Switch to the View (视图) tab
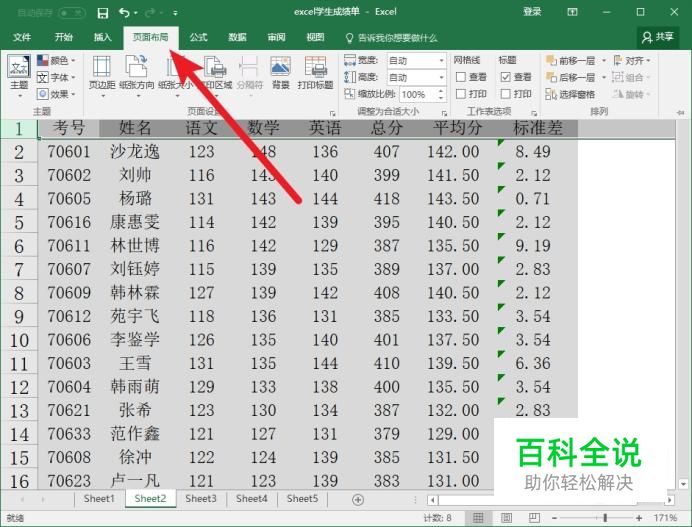The height and width of the screenshot is (527, 692). click(315, 38)
